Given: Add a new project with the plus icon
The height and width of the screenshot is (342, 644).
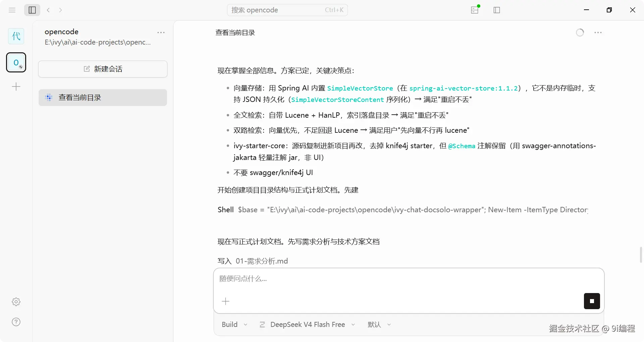Looking at the screenshot, I should [x=16, y=87].
